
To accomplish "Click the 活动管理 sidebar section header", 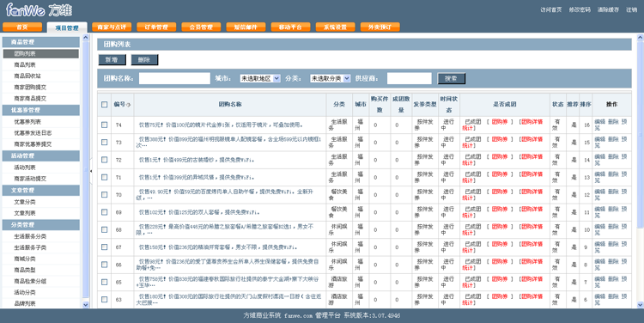I will point(41,155).
